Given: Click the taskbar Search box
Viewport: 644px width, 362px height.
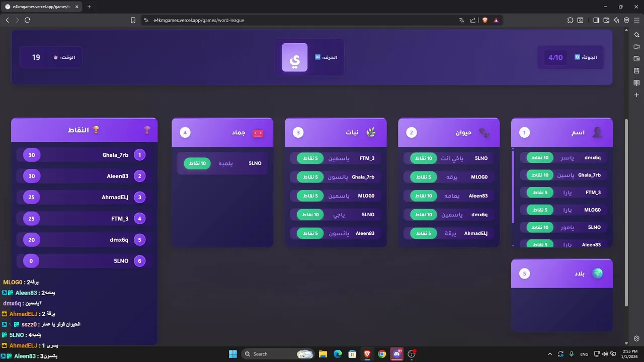Looking at the screenshot, I should point(278,354).
